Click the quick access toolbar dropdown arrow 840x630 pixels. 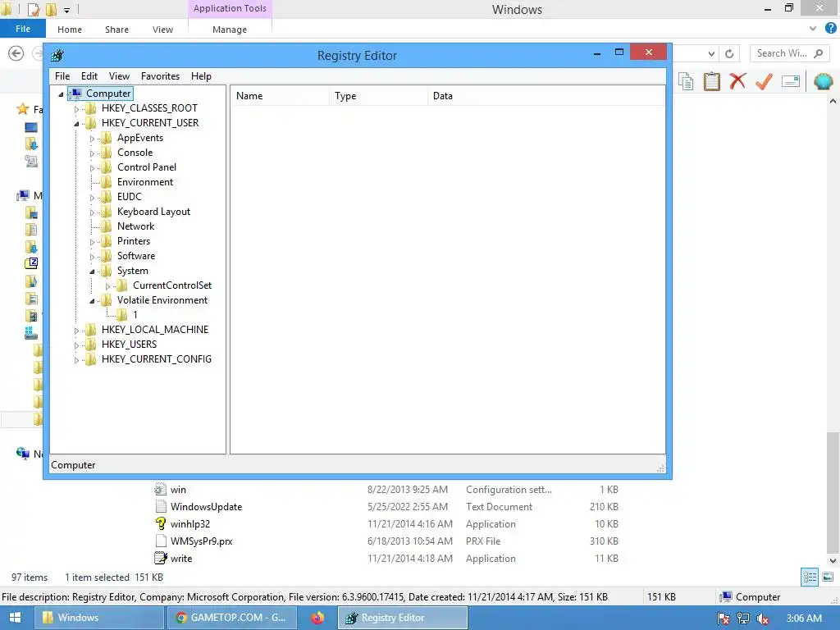click(66, 10)
